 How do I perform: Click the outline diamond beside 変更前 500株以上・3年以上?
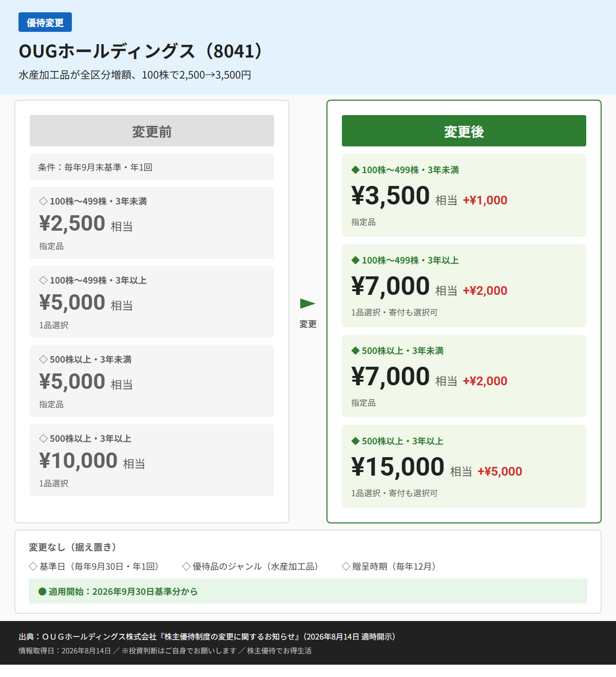tap(43, 439)
